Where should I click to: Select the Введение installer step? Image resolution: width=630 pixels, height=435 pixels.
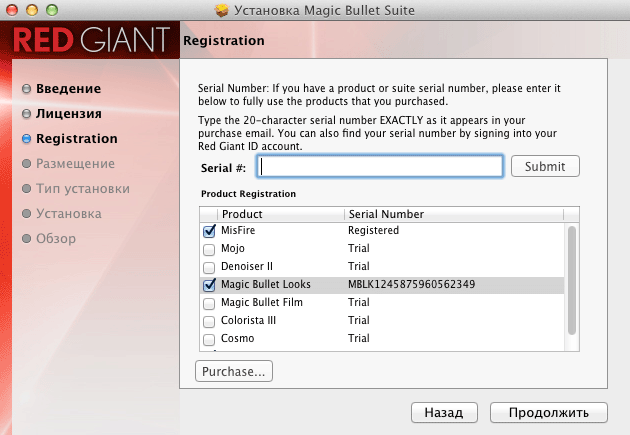[61, 89]
